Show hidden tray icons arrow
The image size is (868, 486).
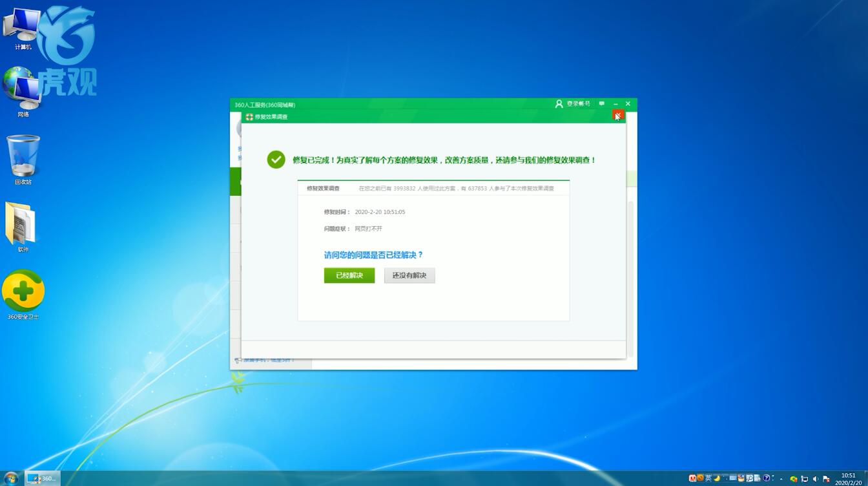781,479
